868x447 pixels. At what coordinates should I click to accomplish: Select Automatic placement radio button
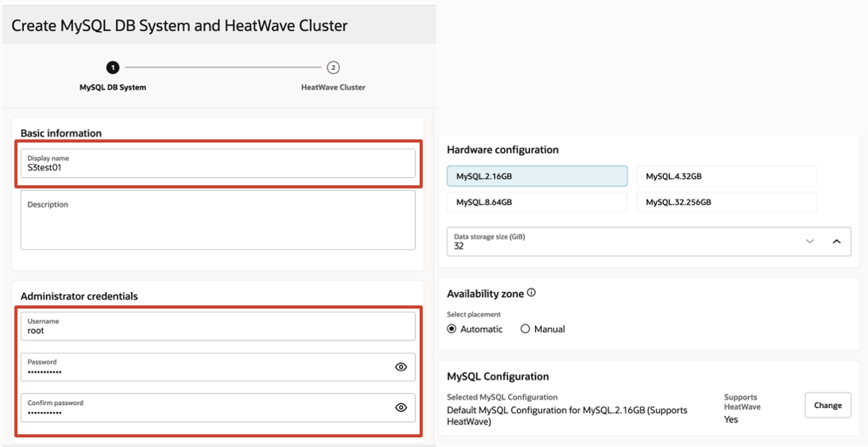(452, 329)
